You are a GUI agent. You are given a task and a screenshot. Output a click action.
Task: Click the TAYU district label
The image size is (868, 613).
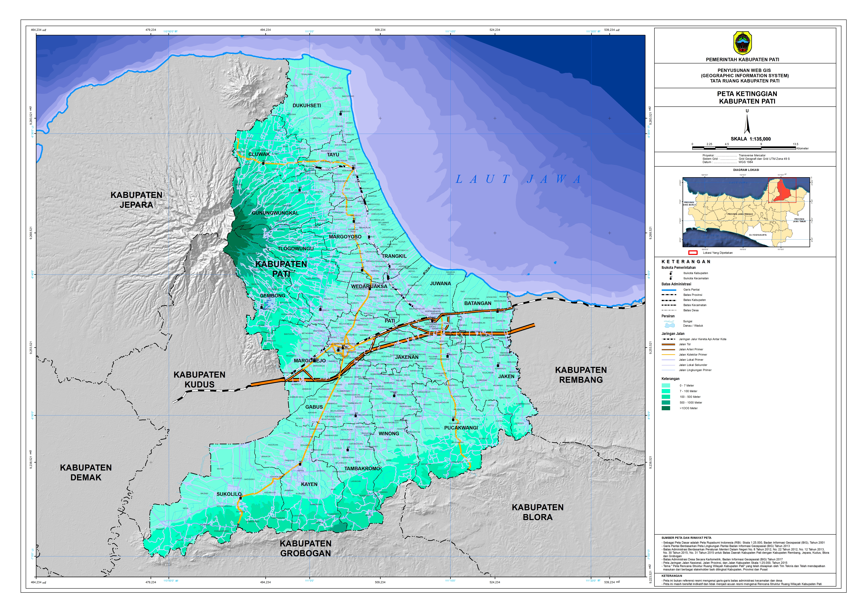click(x=333, y=155)
